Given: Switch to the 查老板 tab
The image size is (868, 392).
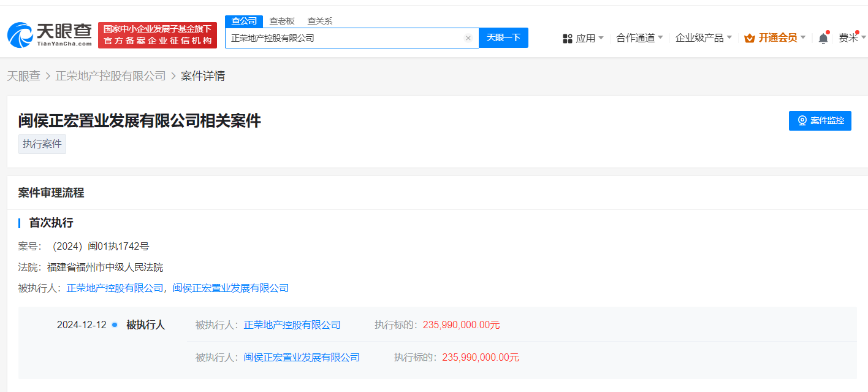Looking at the screenshot, I should pyautogui.click(x=283, y=20).
